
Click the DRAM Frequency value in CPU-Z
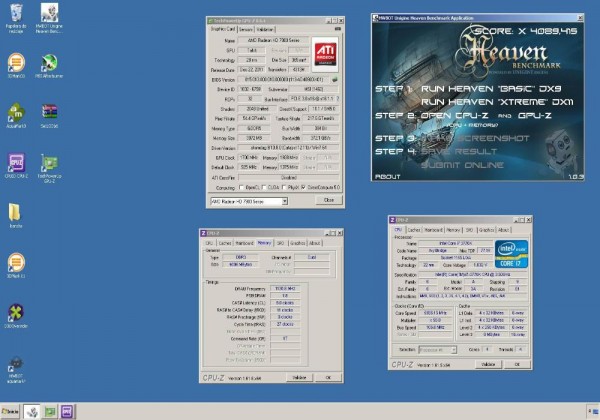pos(285,289)
